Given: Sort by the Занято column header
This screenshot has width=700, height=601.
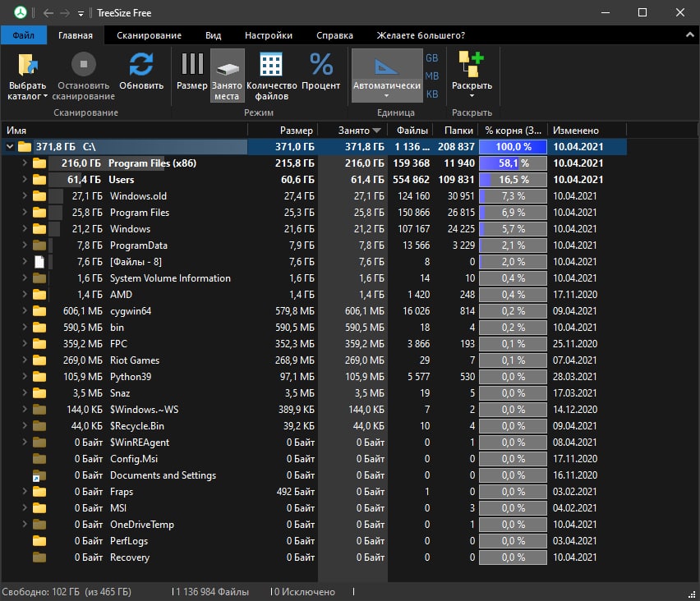Looking at the screenshot, I should click(352, 131).
